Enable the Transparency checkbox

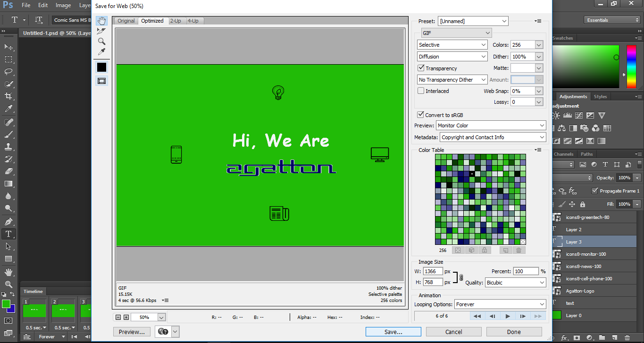[421, 68]
